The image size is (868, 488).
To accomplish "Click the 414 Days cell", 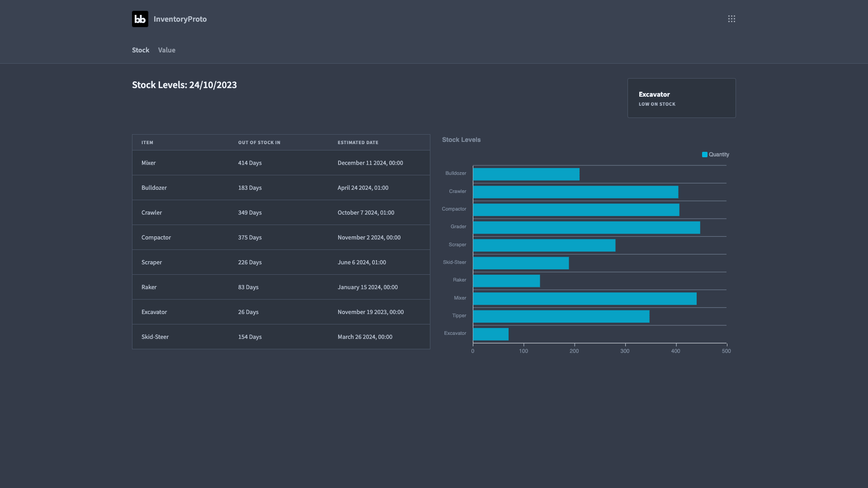I will (250, 163).
